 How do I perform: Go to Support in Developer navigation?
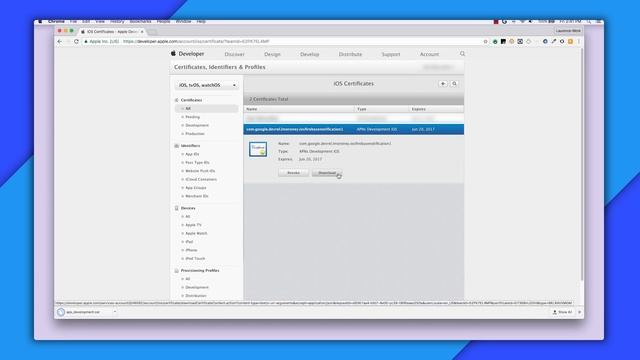[x=391, y=54]
